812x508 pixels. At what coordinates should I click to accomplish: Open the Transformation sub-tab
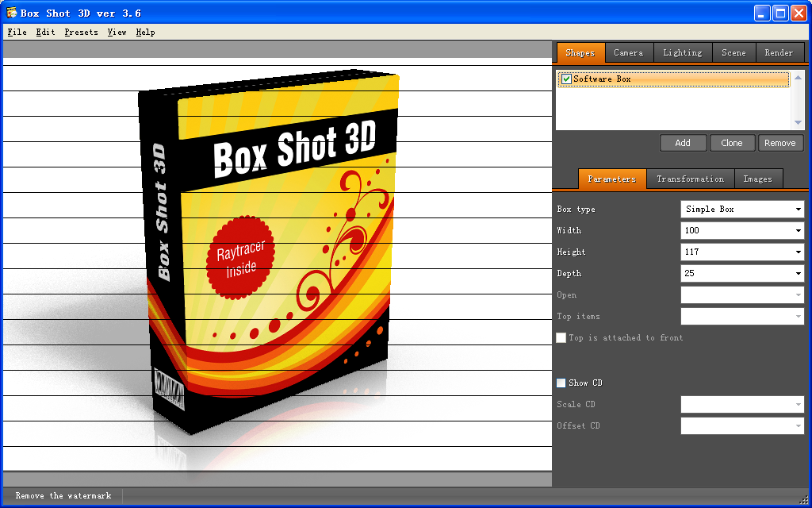pyautogui.click(x=691, y=179)
